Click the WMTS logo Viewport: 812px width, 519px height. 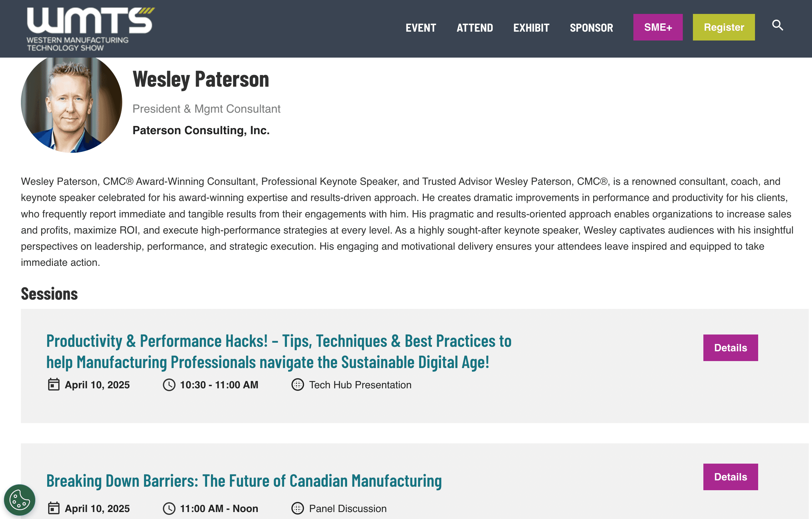pyautogui.click(x=90, y=29)
